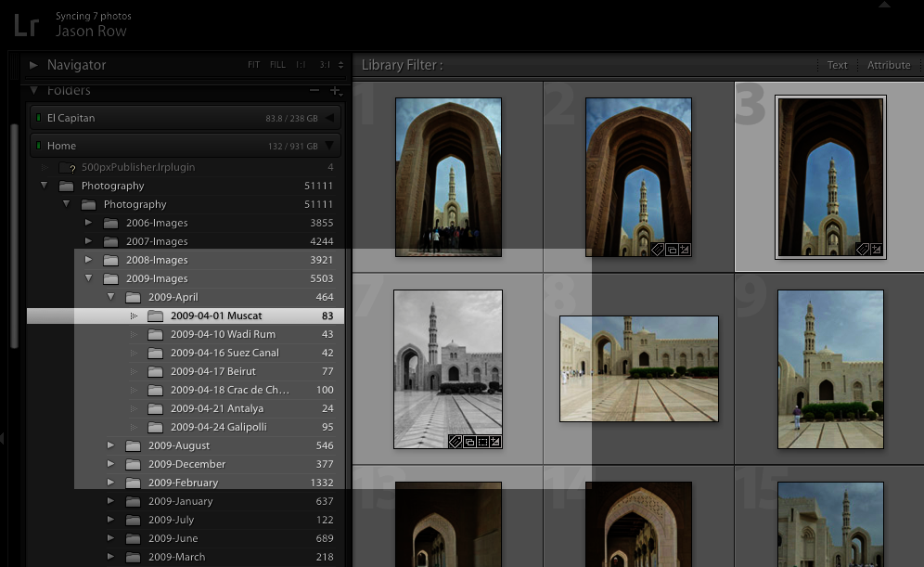Set Navigator zoom to FIT
This screenshot has width=924, height=567.
click(253, 65)
